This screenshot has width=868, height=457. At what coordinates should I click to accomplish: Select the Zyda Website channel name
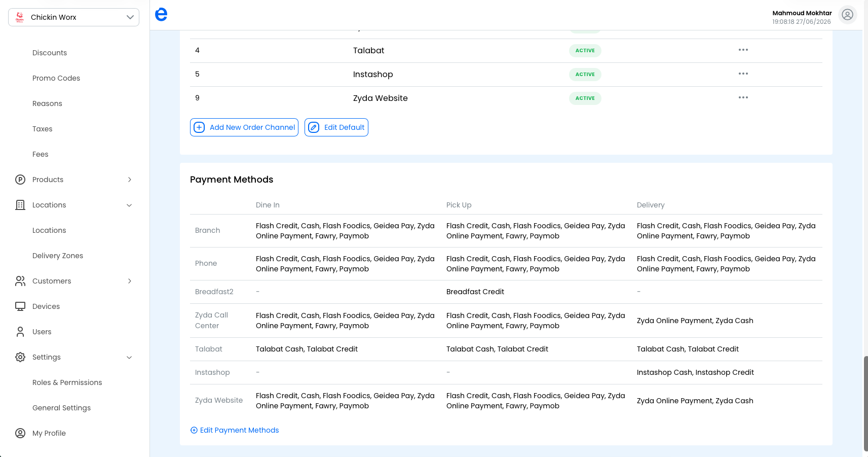(x=381, y=98)
